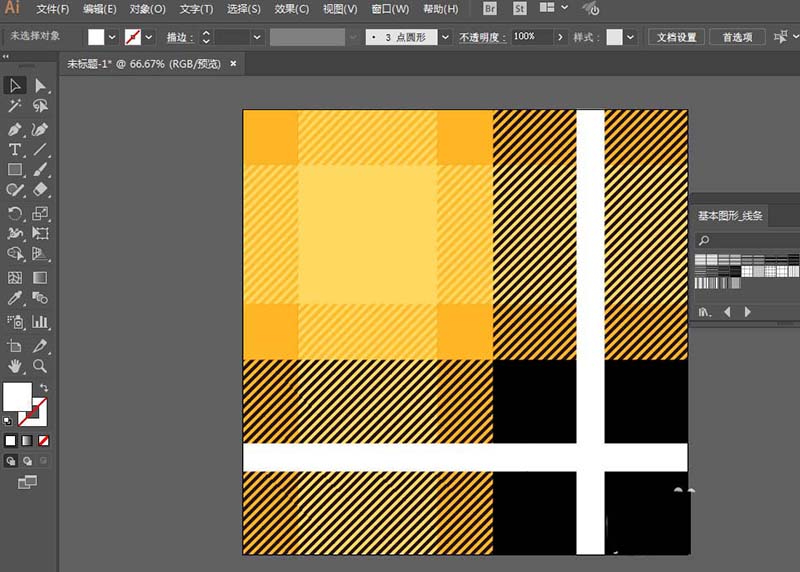Click the 文档设置 button
Image resolution: width=800 pixels, height=572 pixels.
click(x=676, y=37)
